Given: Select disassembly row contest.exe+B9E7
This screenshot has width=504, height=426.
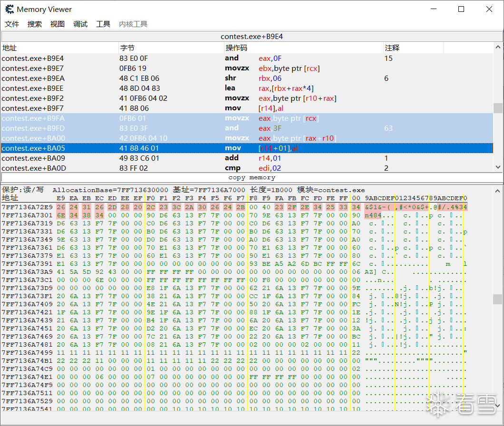Looking at the screenshot, I should 247,68.
